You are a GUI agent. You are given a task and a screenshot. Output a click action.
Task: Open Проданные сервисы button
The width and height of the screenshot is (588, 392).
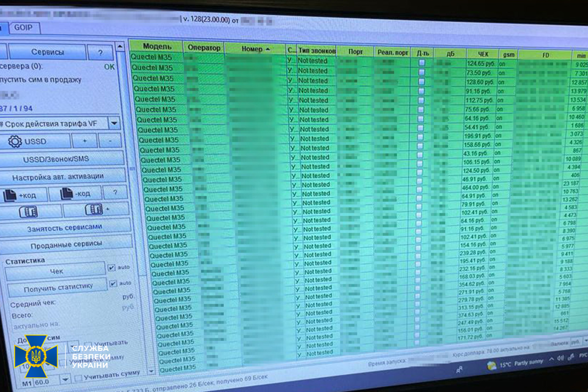[66, 245]
